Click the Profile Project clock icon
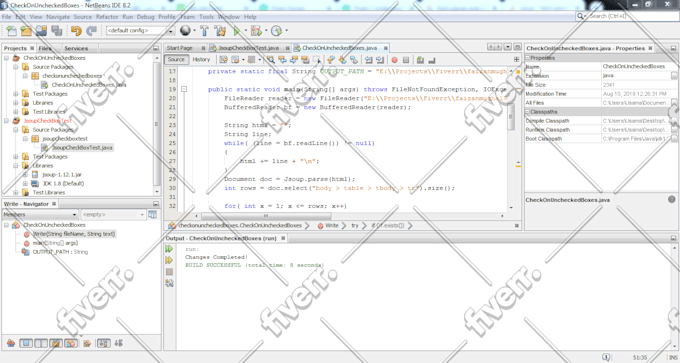Screen dimensions: 680x363 click(x=276, y=31)
